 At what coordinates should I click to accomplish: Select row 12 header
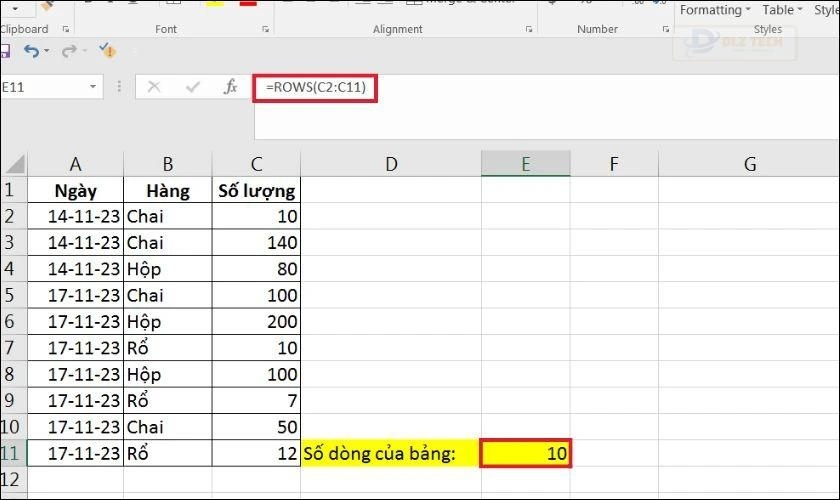(x=13, y=480)
